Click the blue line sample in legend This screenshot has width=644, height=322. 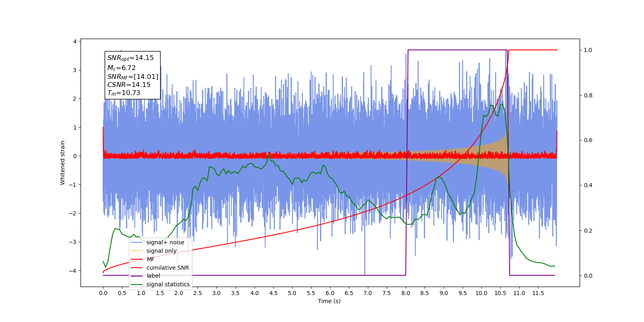(137, 242)
